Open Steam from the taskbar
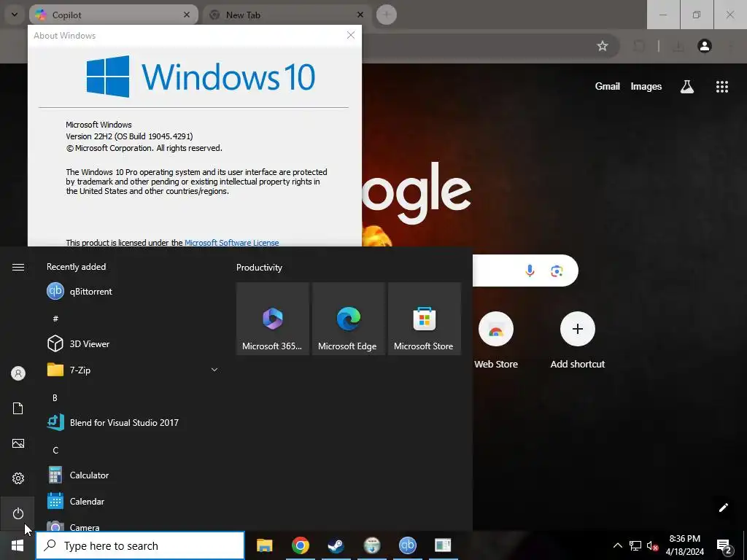 coord(336,545)
